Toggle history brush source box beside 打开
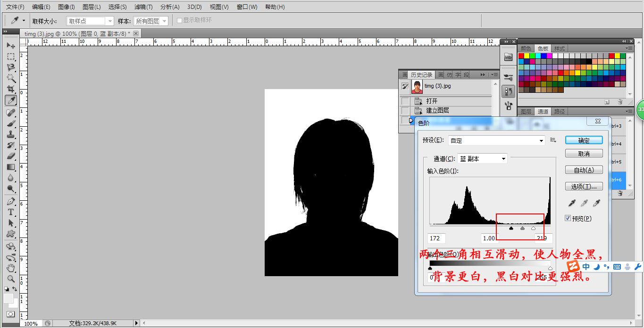 click(x=405, y=101)
